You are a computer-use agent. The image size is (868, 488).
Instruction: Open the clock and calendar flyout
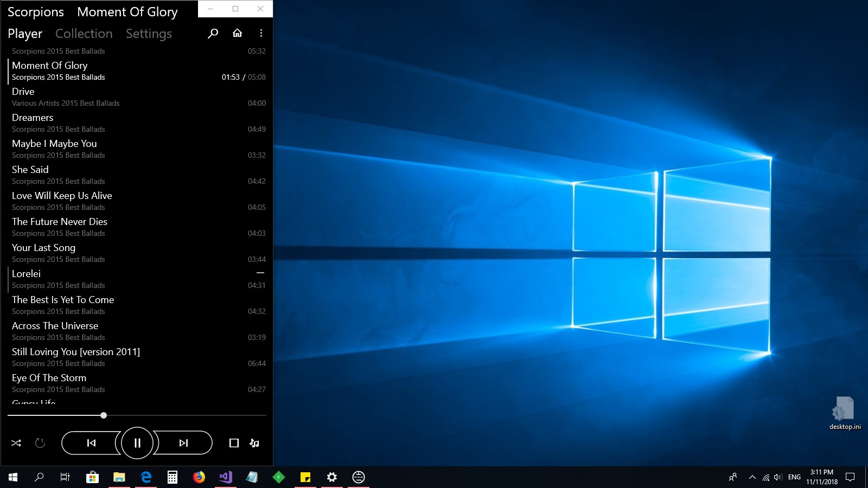tap(822, 477)
